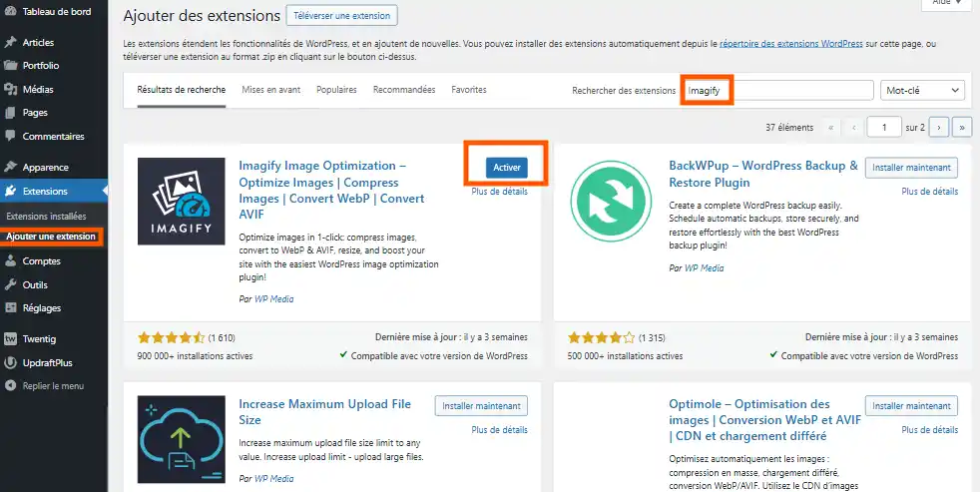Click the current page number field
980x492 pixels.
pyautogui.click(x=884, y=127)
